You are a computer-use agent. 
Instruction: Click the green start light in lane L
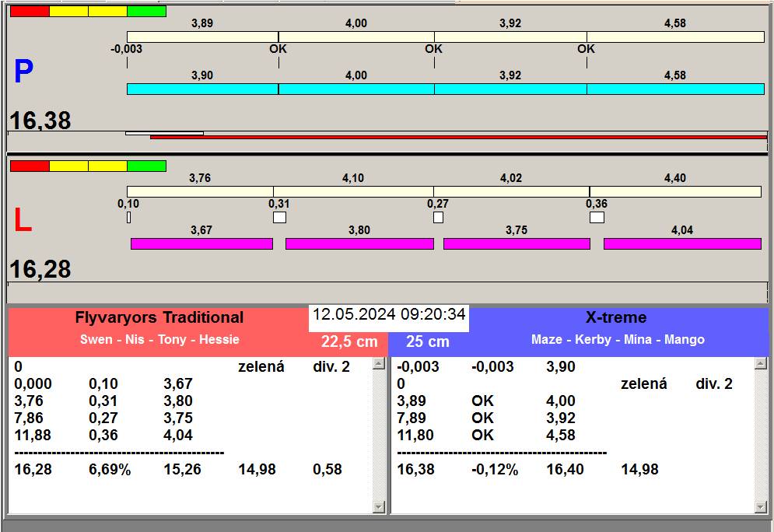click(146, 166)
